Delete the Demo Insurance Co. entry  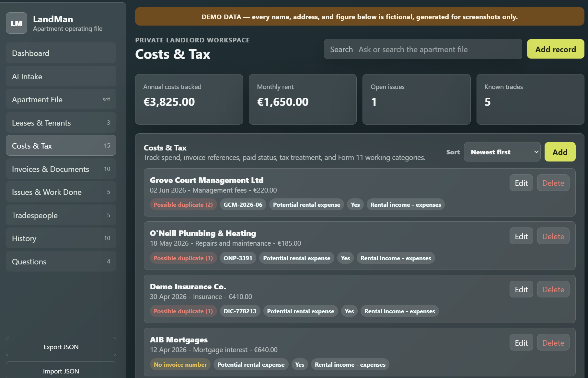coord(553,289)
